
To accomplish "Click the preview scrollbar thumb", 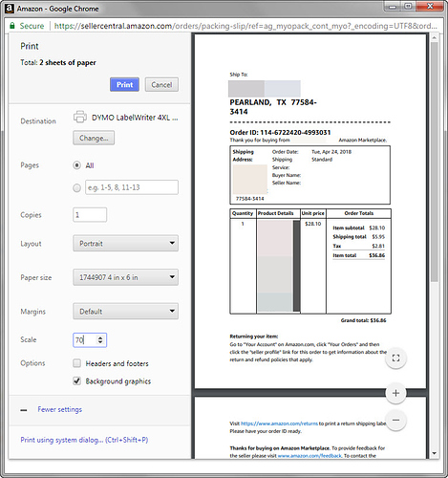I will pos(435,162).
